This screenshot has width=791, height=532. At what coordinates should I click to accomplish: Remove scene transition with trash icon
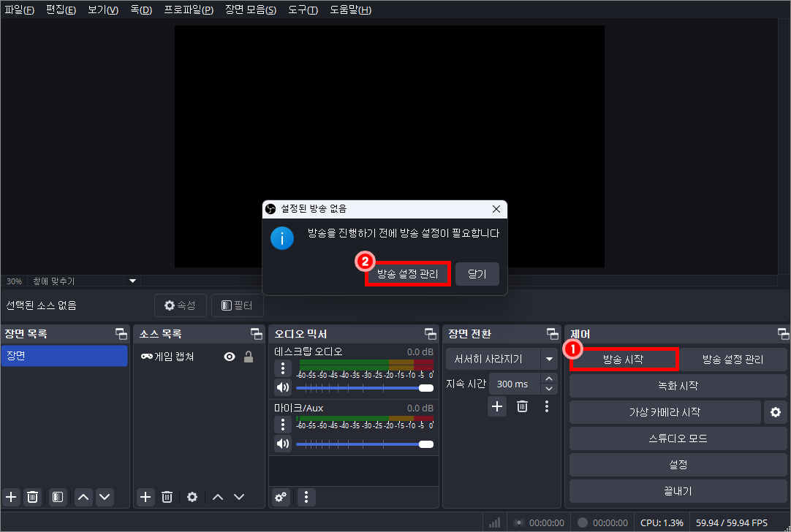522,406
